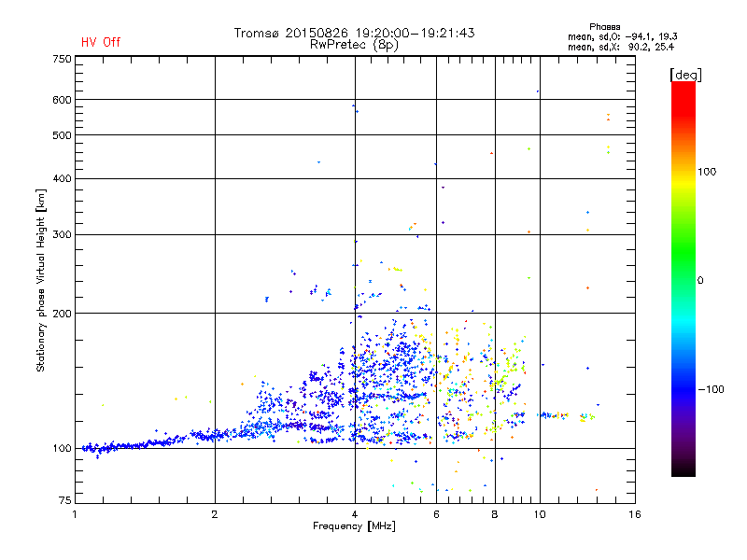The height and width of the screenshot is (560, 747).
Task: Click the 'mean, sd,O: -94.1, 19.3' line
Action: coord(622,36)
